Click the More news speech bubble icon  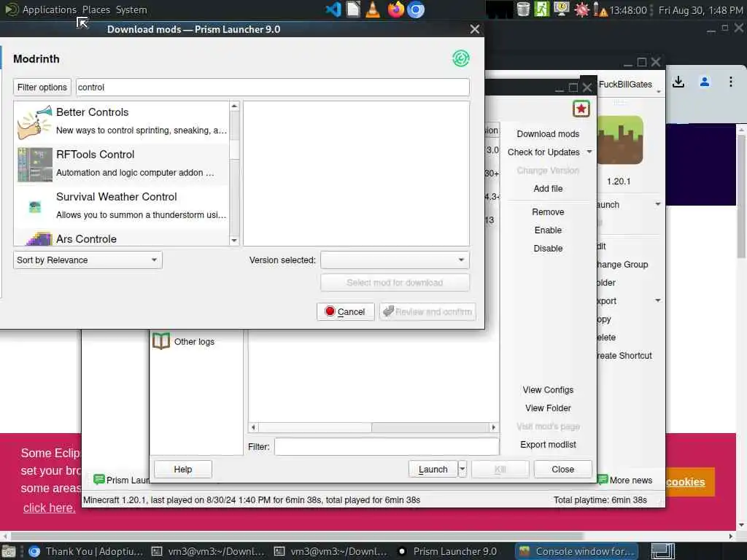tap(603, 480)
